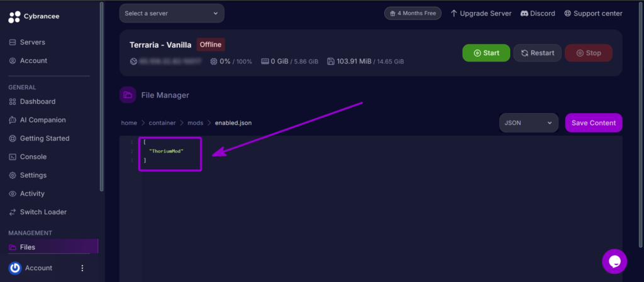Click the disk storage save icon

point(331,62)
